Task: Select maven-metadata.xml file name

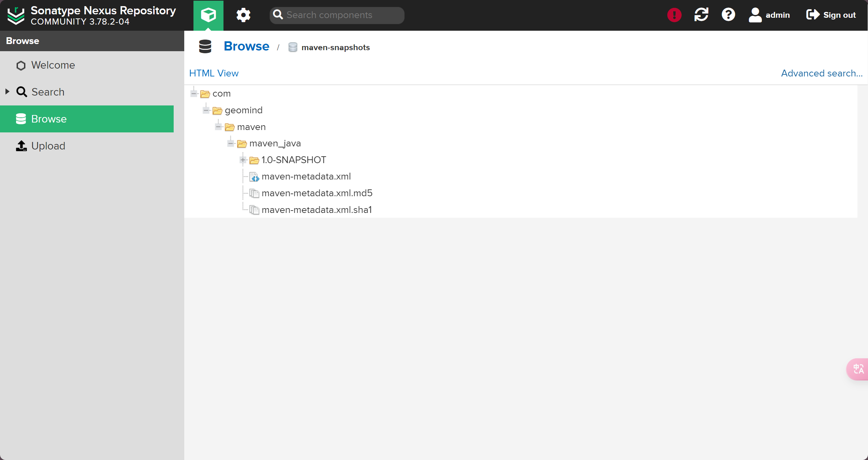Action: pos(306,176)
